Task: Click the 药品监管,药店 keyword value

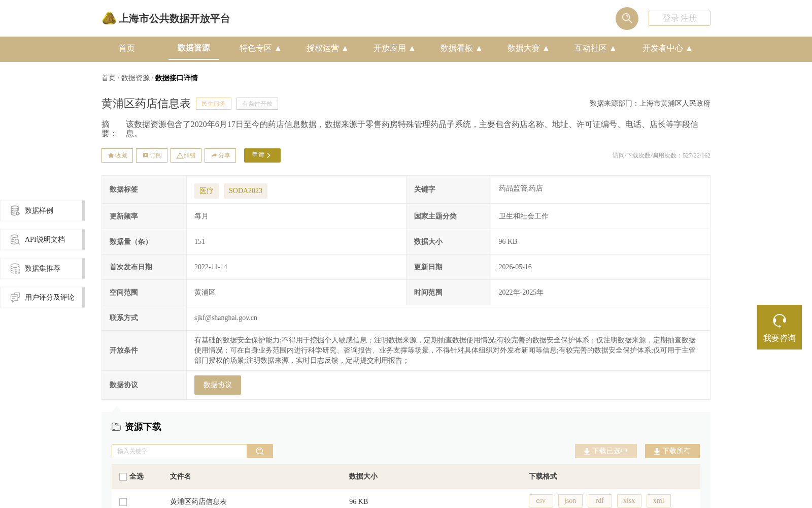Action: 521,188
